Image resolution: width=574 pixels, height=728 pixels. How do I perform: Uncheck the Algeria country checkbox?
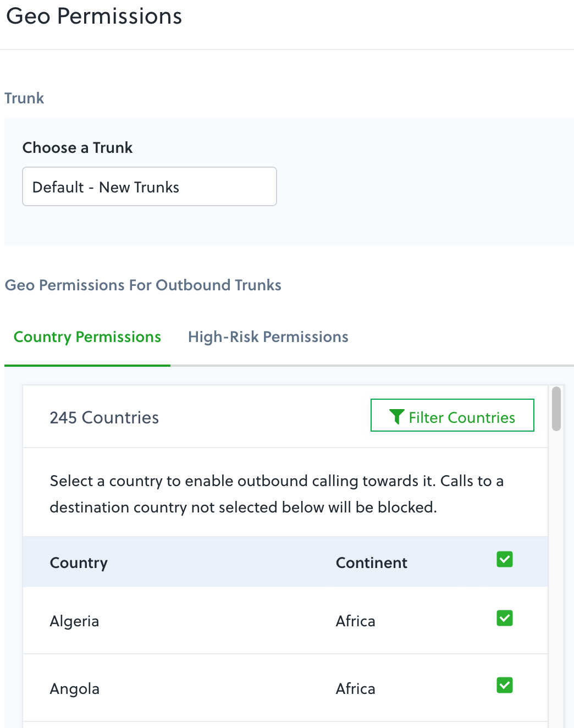click(x=504, y=618)
